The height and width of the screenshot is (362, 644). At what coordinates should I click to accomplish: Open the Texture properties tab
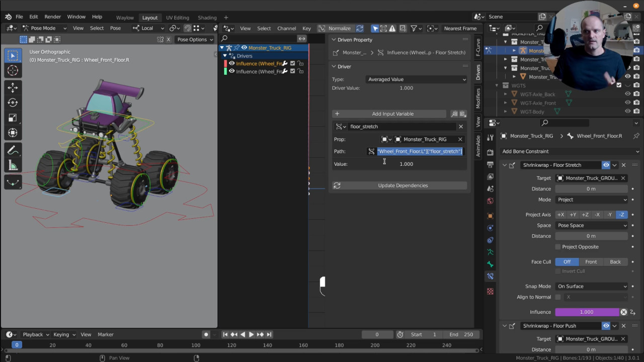pos(491,291)
